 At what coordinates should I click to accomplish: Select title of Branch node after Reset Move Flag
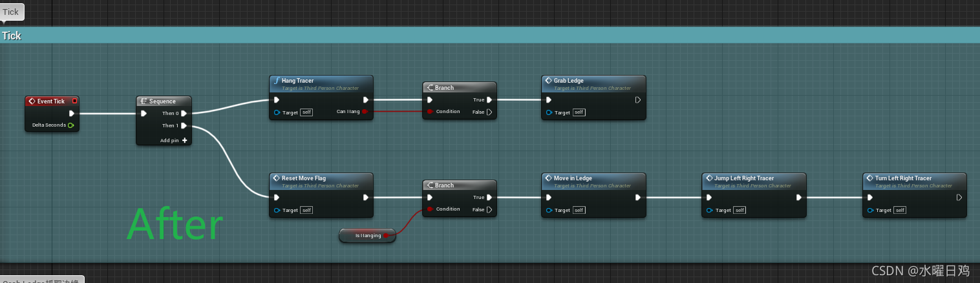444,185
